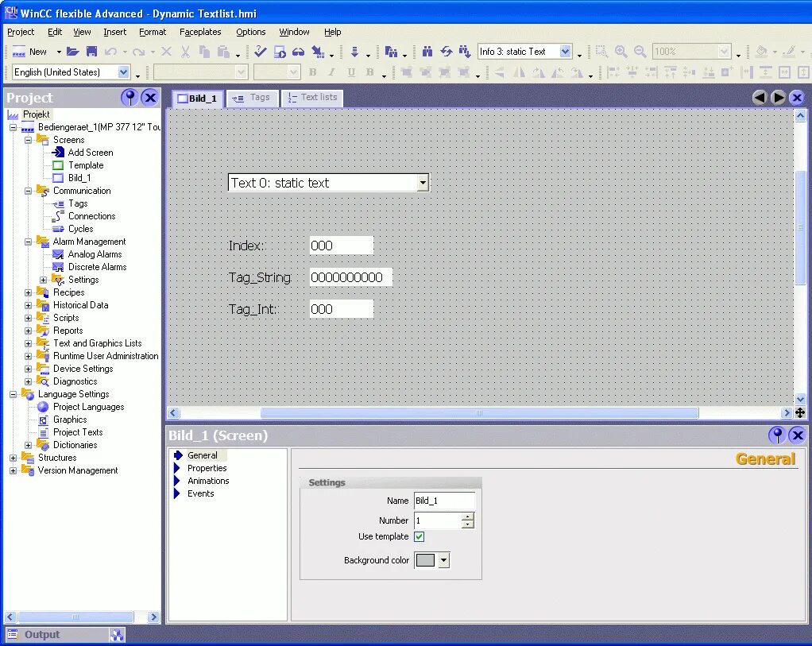Select Animations in the property categories
812x646 pixels.
tap(208, 481)
